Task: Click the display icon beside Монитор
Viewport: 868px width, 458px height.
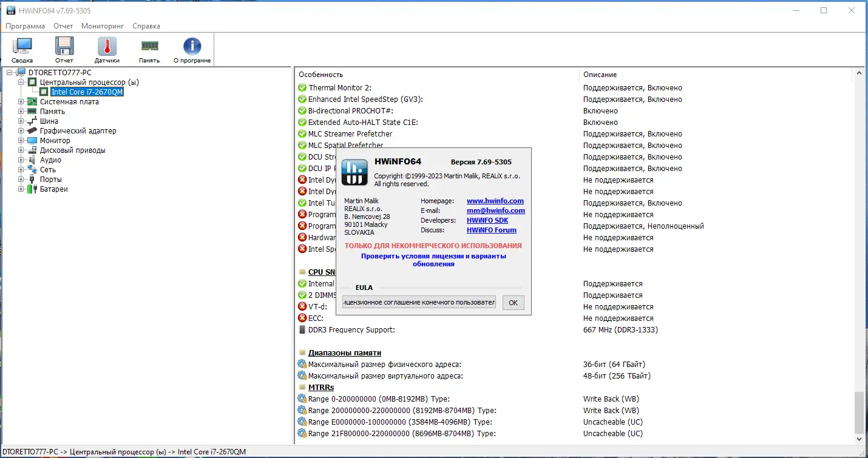Action: (x=33, y=141)
